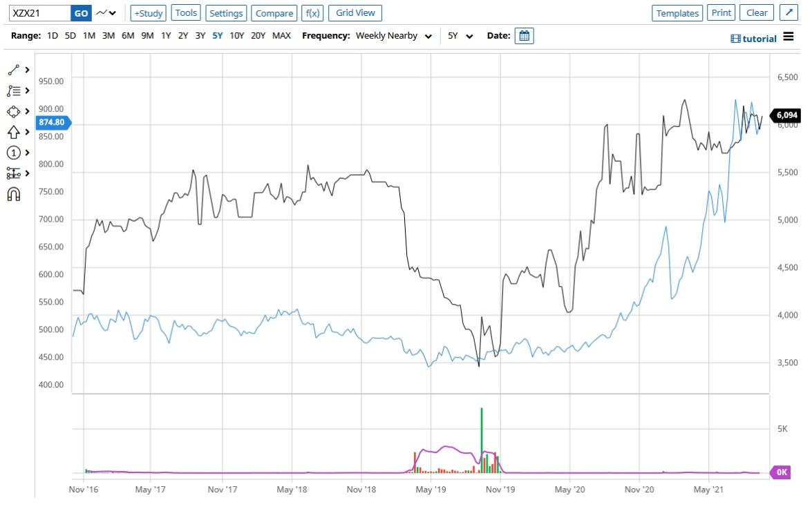The height and width of the screenshot is (509, 812).
Task: Open the hamburger menu beside tutorial
Action: pos(789,37)
